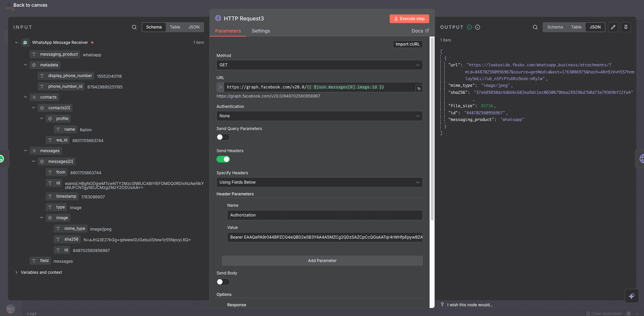Click the Authorization header name field
The width and height of the screenshot is (644, 316).
pos(325,215)
